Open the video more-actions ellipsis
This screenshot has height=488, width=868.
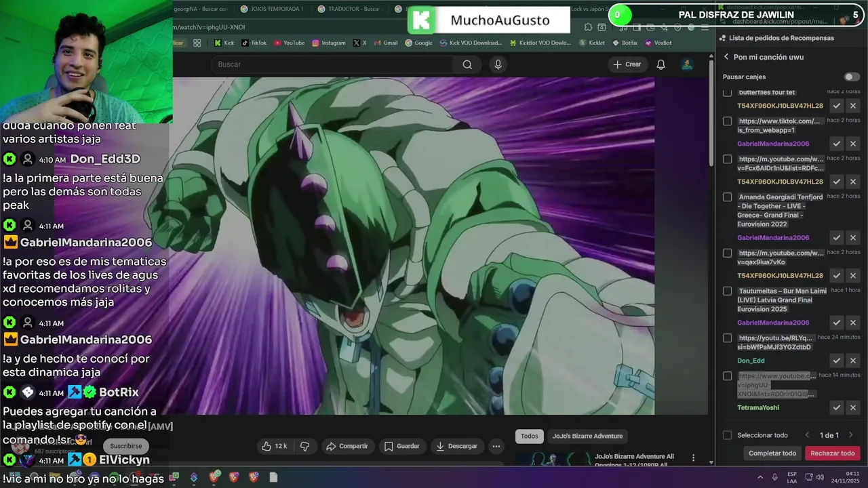tap(496, 446)
